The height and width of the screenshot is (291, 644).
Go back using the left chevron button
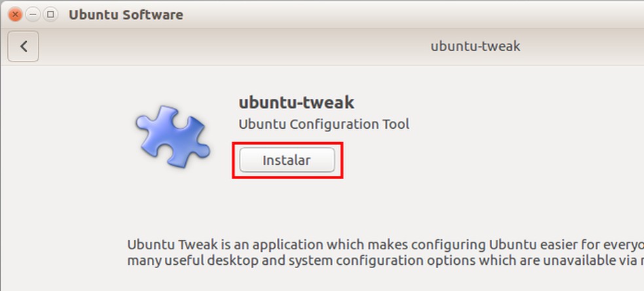click(x=24, y=46)
